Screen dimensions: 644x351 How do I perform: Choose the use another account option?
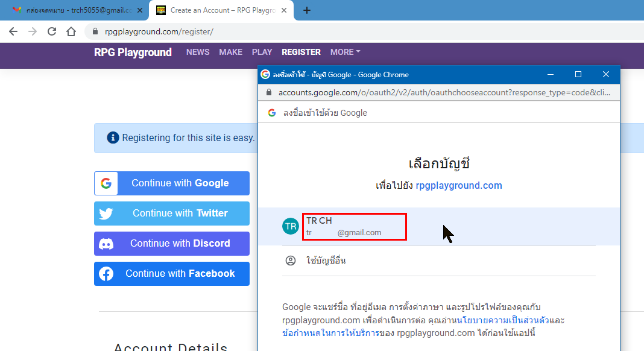click(439, 261)
